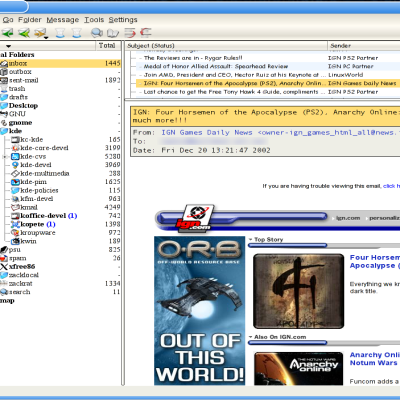The image size is (400, 400).
Task: Click the GNU folder icon
Action: (x=4, y=114)
